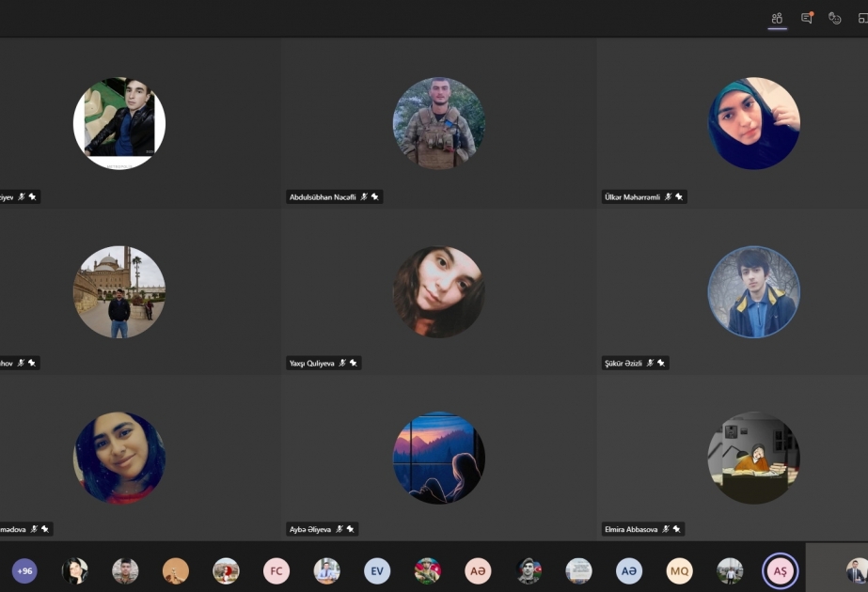This screenshot has height=592, width=868.
Task: Select the MQ participant bubble
Action: [679, 571]
